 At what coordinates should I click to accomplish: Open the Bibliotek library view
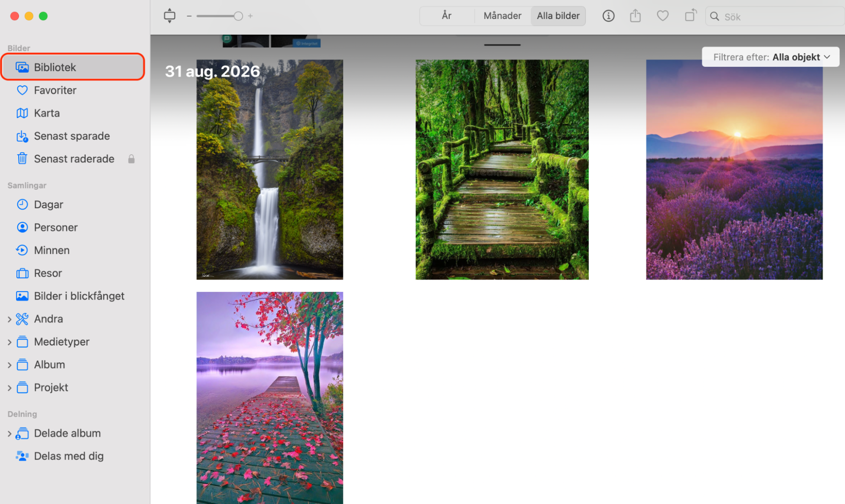[x=73, y=67]
